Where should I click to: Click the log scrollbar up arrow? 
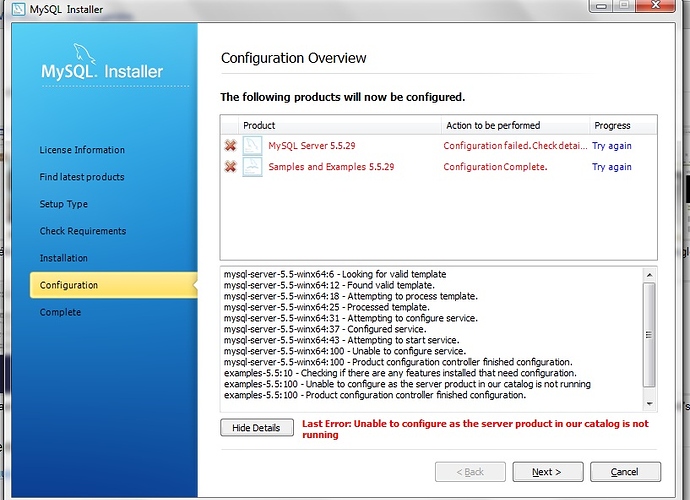(x=649, y=275)
